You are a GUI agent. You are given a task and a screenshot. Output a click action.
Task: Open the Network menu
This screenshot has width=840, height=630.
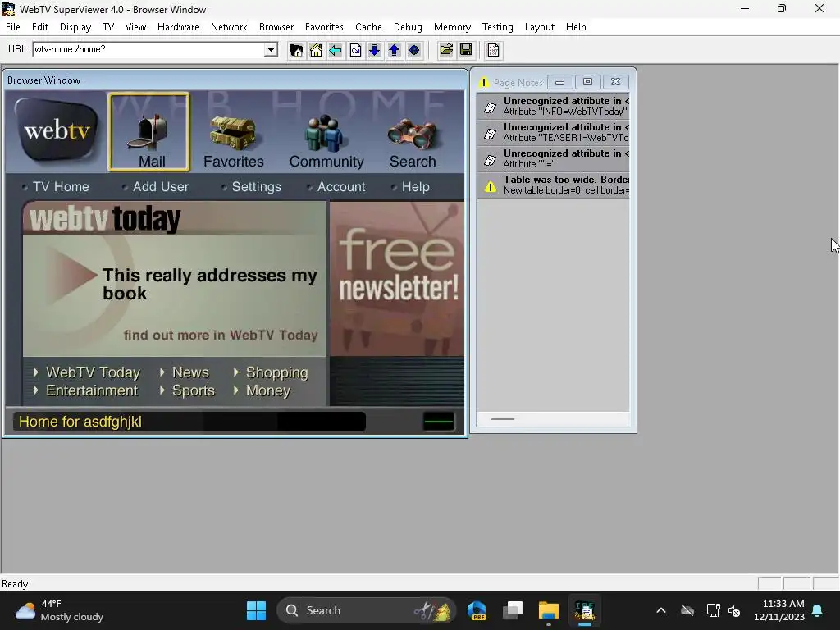point(229,27)
